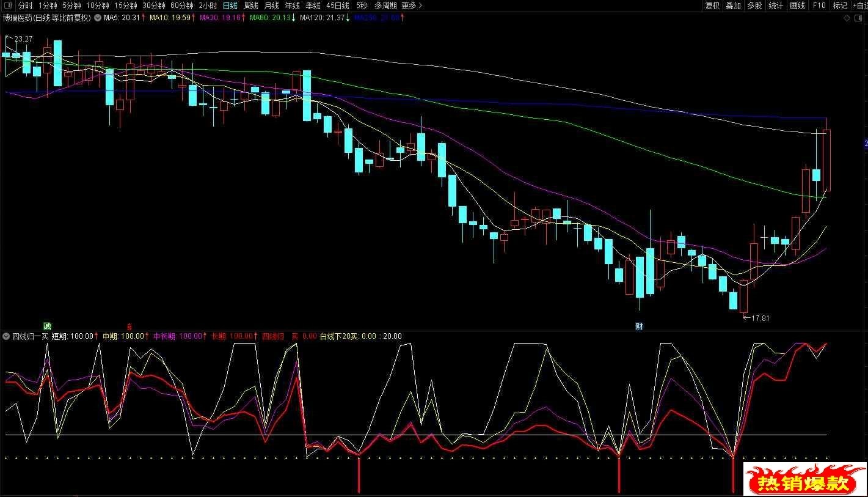Toggle the panel icon at top-left corner
The image size is (868, 497).
pyautogui.click(x=7, y=6)
